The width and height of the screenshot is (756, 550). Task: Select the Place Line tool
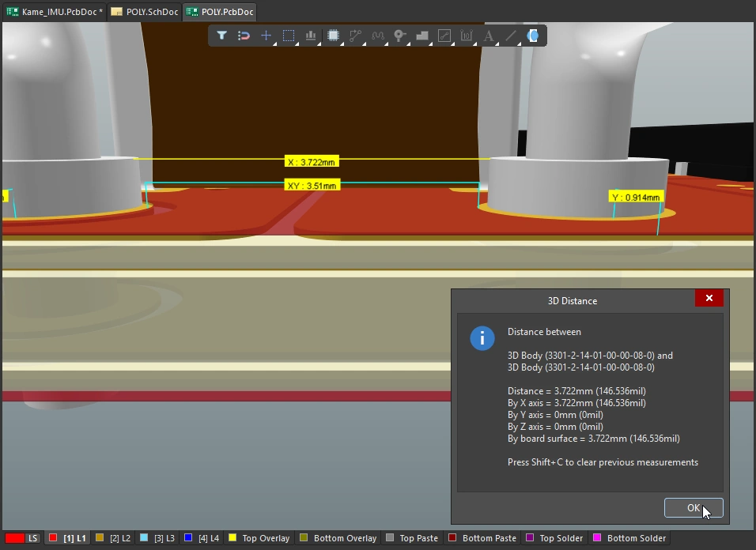pos(511,36)
